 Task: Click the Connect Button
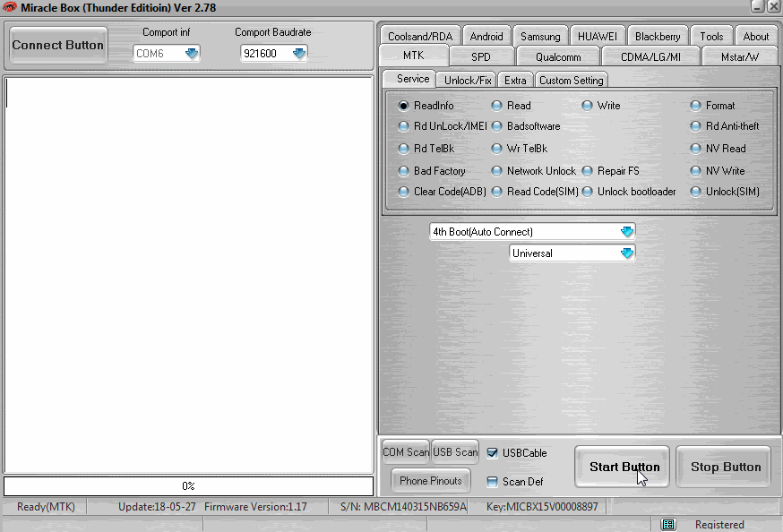tap(58, 45)
